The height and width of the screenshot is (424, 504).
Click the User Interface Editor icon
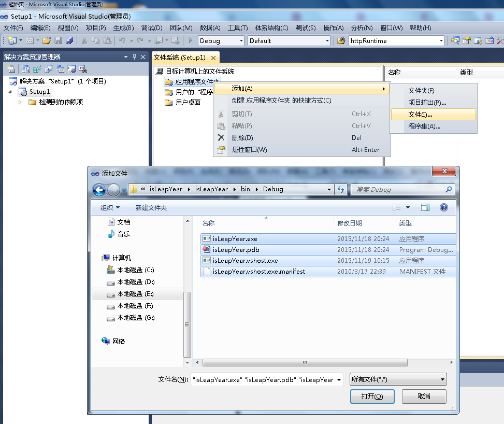[x=60, y=69]
